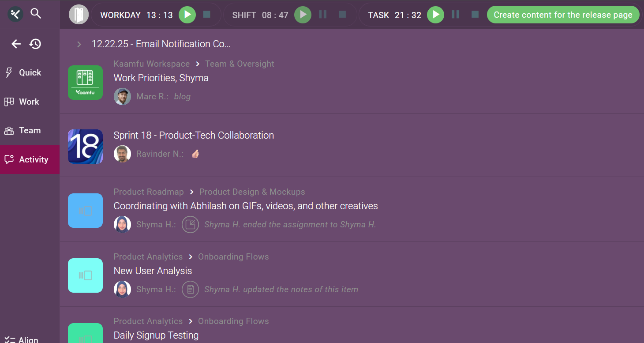Click the back arrow icon
This screenshot has width=644, height=343.
click(16, 44)
